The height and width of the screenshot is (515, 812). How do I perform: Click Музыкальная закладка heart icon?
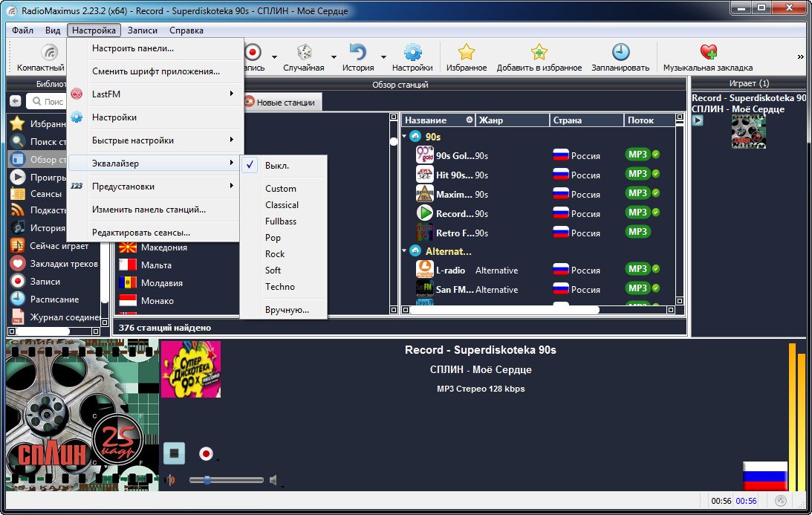pyautogui.click(x=708, y=52)
